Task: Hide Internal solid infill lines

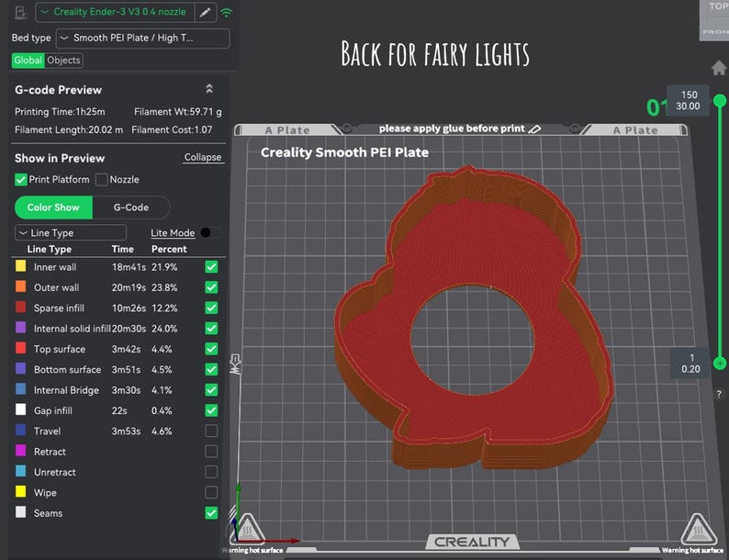Action: pos(211,328)
